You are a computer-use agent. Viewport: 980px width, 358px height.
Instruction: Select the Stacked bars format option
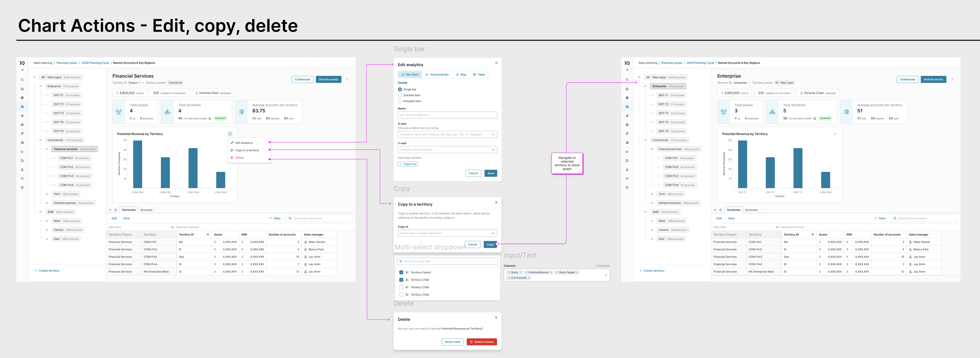click(x=400, y=95)
